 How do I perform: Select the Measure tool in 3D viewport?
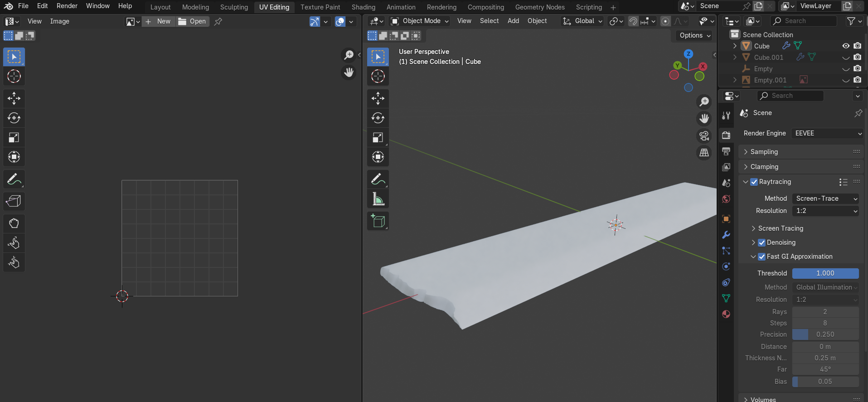(378, 199)
